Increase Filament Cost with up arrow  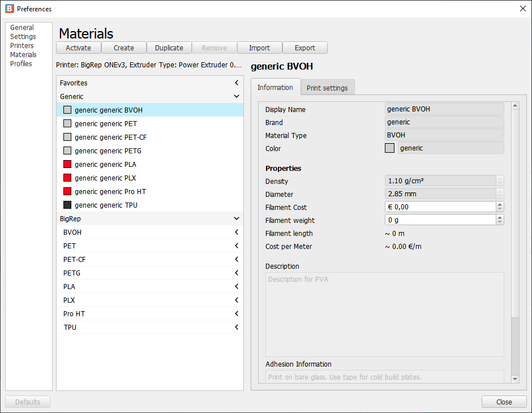[x=500, y=204]
